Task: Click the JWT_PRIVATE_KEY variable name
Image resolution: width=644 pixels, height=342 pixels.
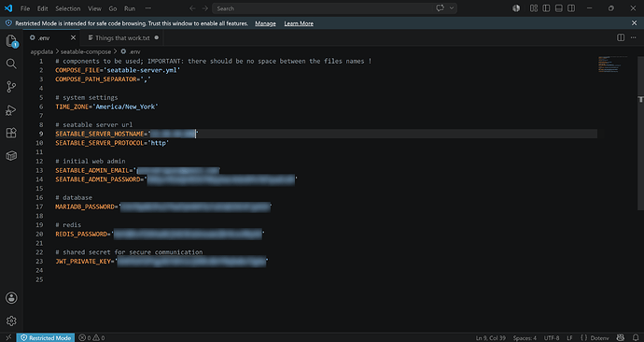Action: (x=83, y=261)
